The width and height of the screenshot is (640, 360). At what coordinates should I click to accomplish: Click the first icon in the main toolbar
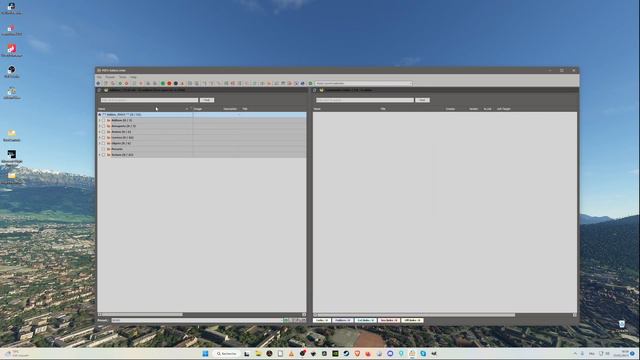click(98, 83)
